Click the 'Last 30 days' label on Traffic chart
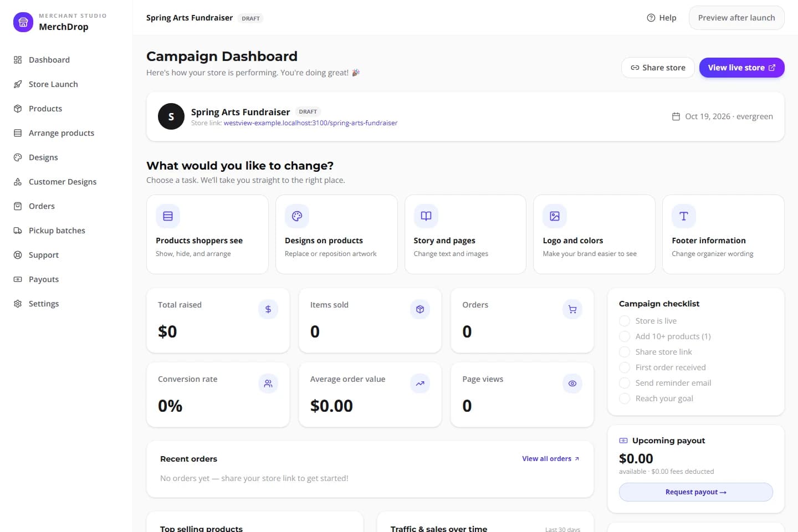The height and width of the screenshot is (532, 798). click(562, 529)
